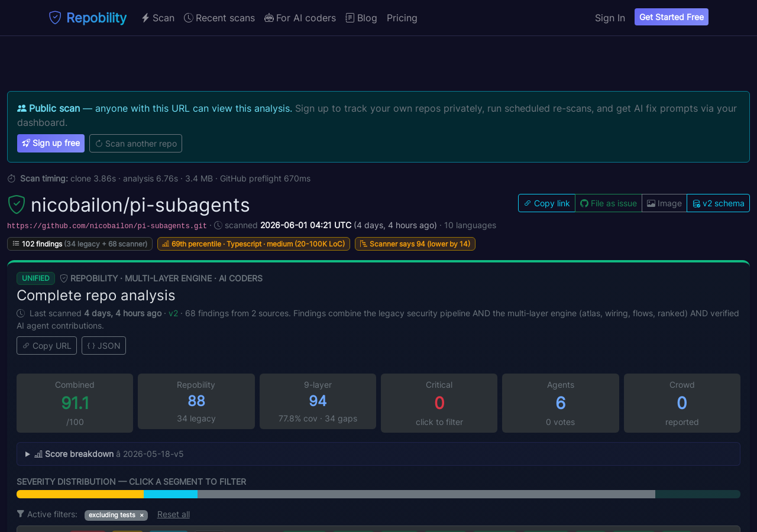Select the 9-layer 94 score card

[x=318, y=401]
